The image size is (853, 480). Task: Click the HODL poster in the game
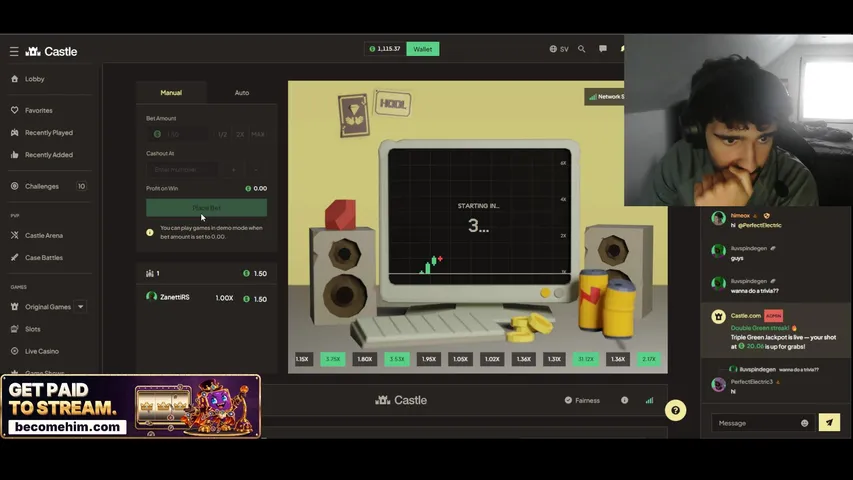coord(392,103)
